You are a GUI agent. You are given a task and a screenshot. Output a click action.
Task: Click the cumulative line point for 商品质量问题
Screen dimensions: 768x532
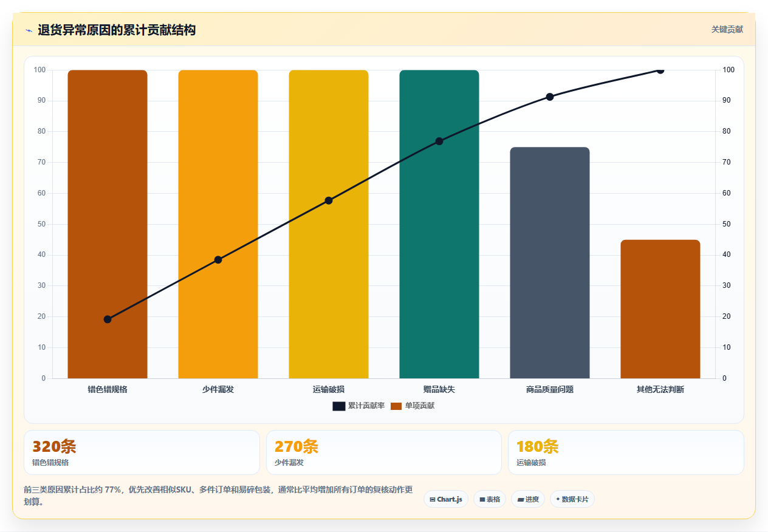(550, 97)
